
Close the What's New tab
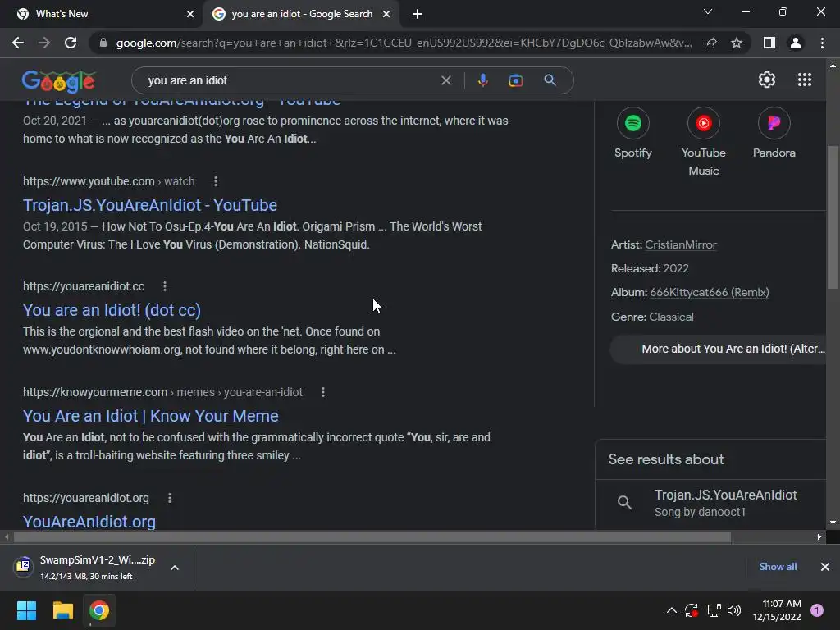[x=189, y=14]
